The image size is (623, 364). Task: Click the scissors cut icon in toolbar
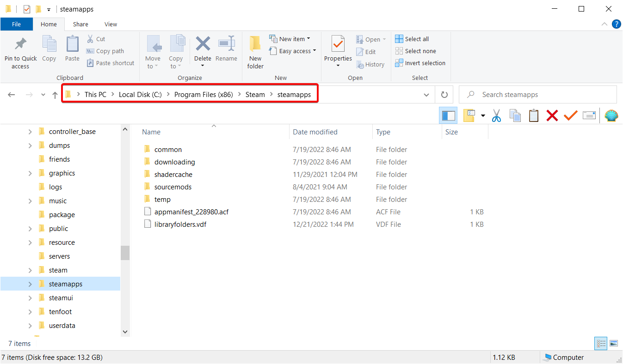pos(496,115)
